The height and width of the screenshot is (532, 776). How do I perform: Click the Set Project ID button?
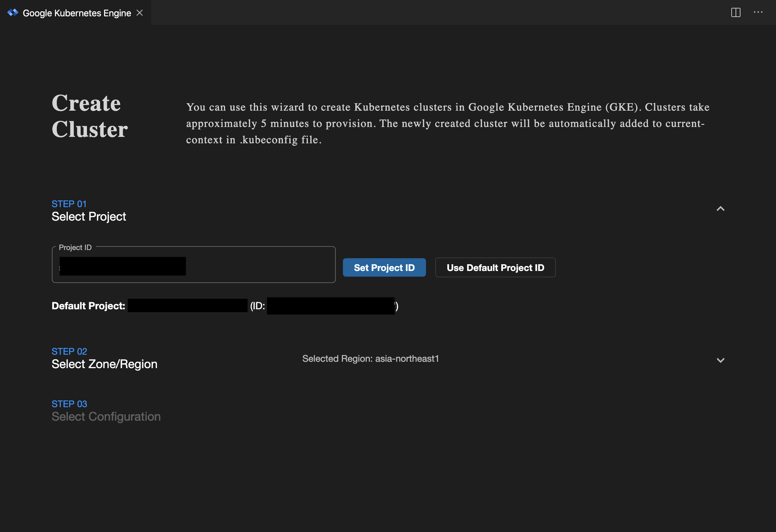click(384, 267)
